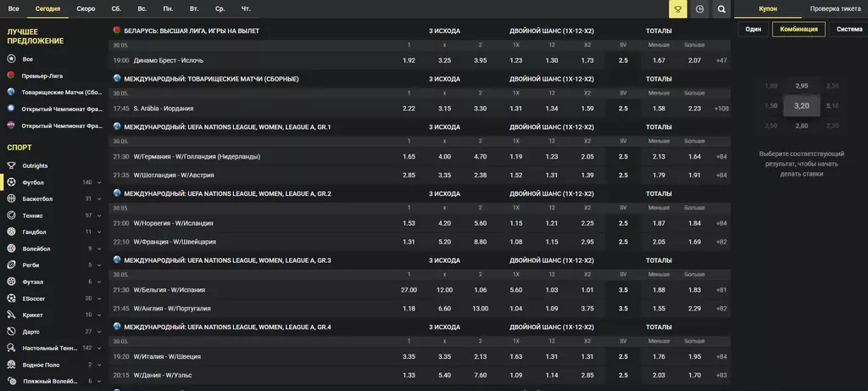Select the Футбол sport icon
The width and height of the screenshot is (868, 391).
point(12,182)
